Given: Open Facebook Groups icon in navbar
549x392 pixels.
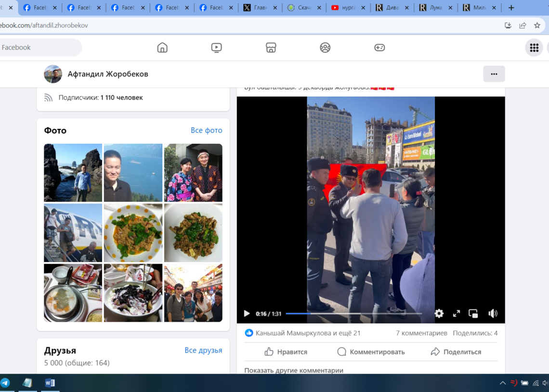Looking at the screenshot, I should pos(325,48).
